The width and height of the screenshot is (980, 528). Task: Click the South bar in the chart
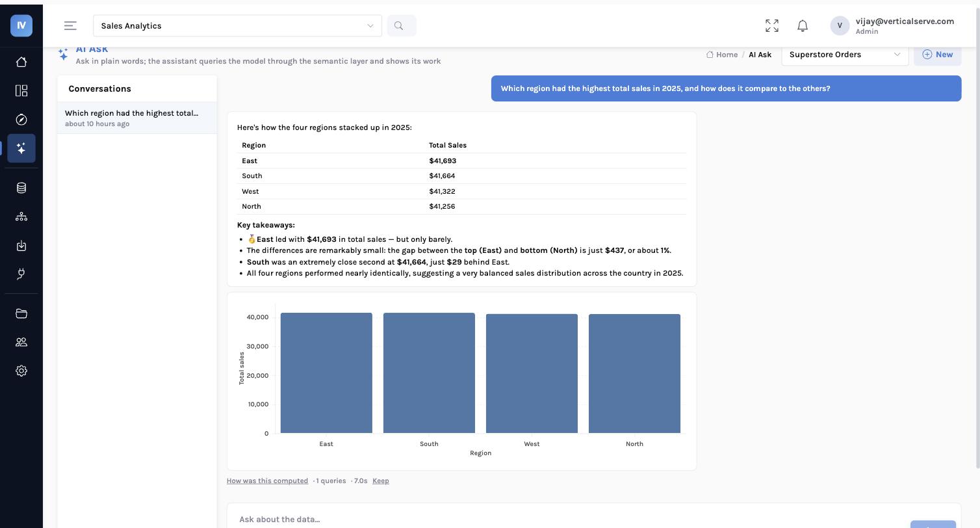click(x=429, y=373)
